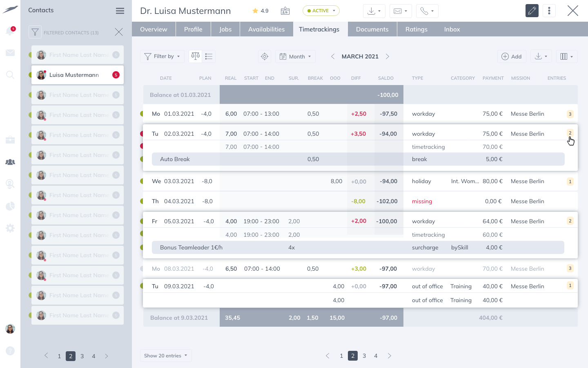Click the Add button
Screen dimensions: 588x368
point(511,56)
